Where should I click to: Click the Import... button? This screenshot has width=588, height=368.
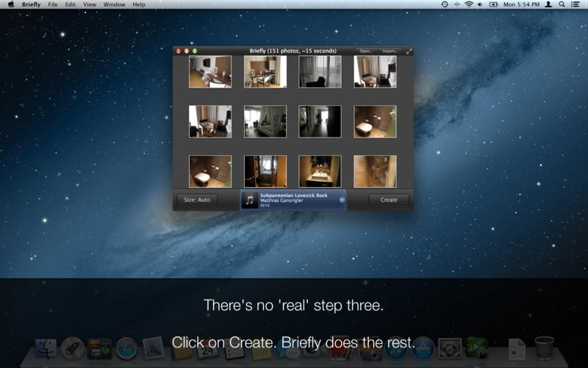390,52
